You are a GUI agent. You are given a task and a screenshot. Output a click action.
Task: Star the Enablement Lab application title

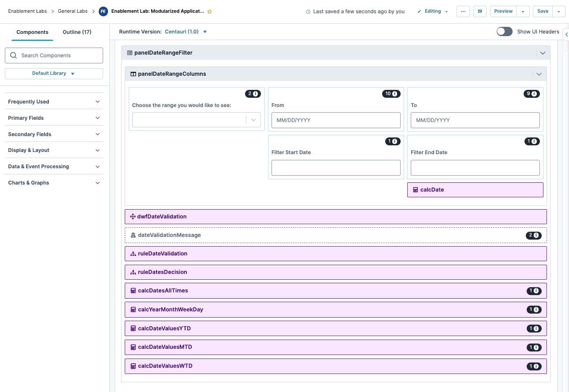click(x=210, y=11)
